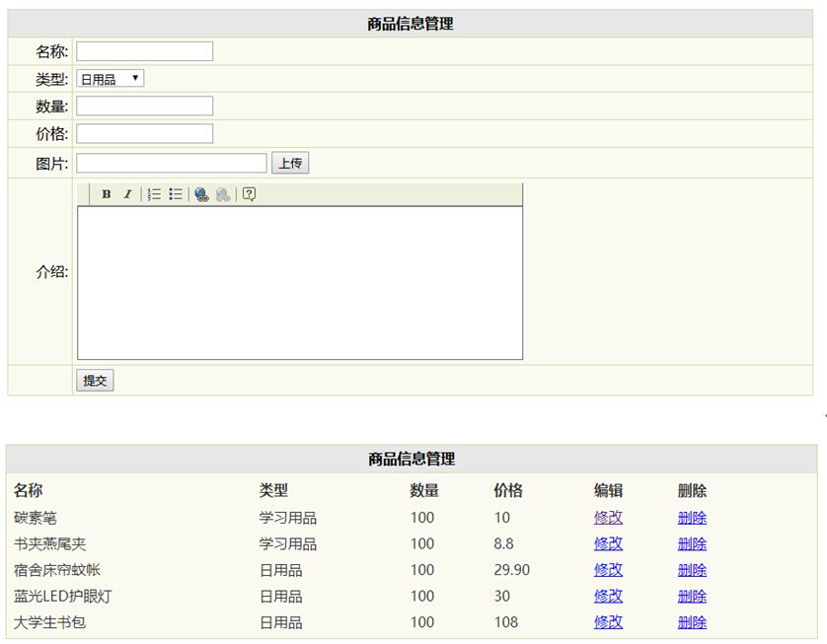Click the 价格 column header in the table
827x644 pixels.
click(508, 490)
